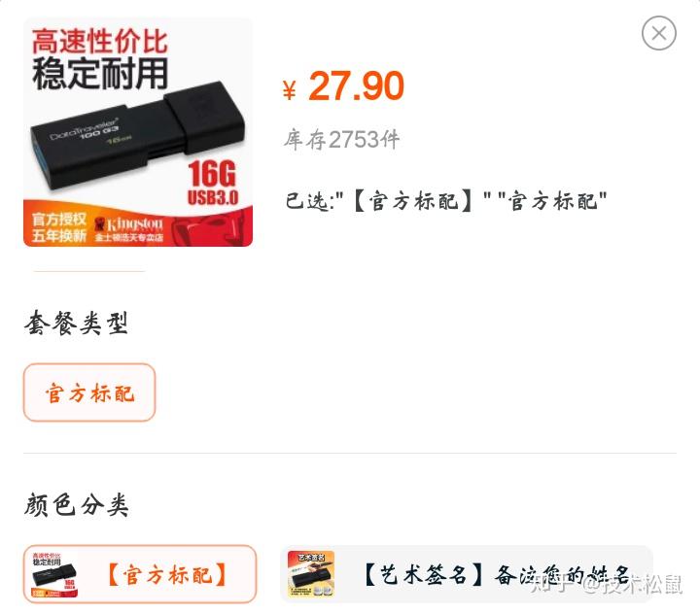The height and width of the screenshot is (613, 700).
Task: Choose 【艺术签名】备注您的姓名 option
Action: [467, 574]
